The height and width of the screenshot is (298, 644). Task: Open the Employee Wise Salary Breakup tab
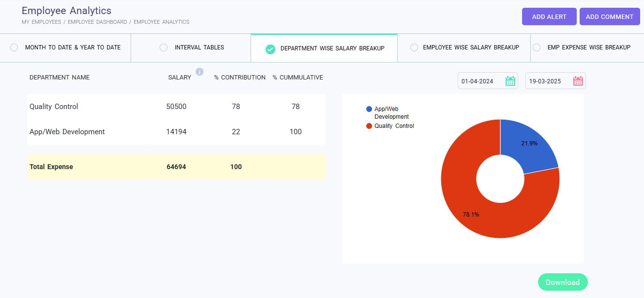pos(470,47)
